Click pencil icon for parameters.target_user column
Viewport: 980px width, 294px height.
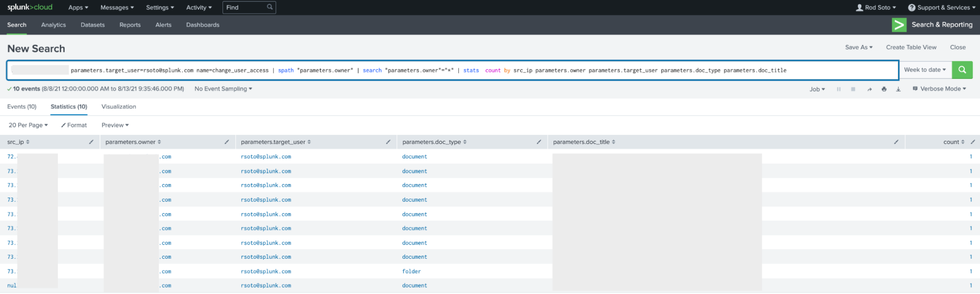[x=388, y=142]
